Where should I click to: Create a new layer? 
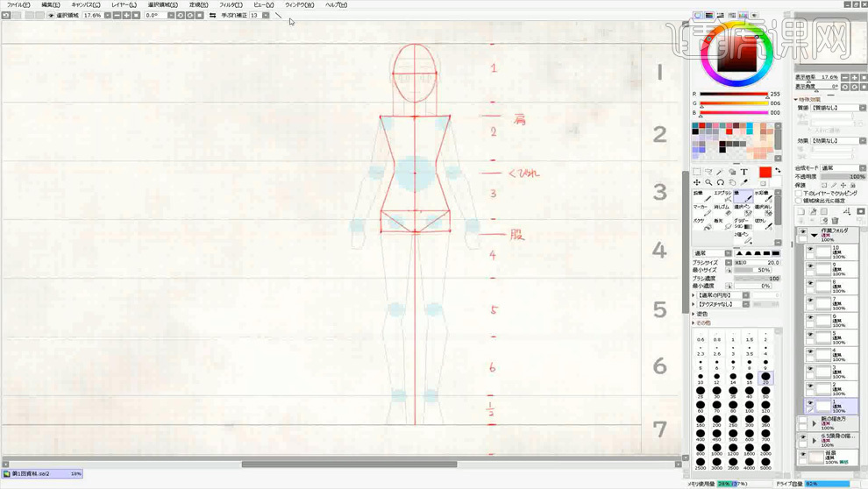(x=801, y=212)
